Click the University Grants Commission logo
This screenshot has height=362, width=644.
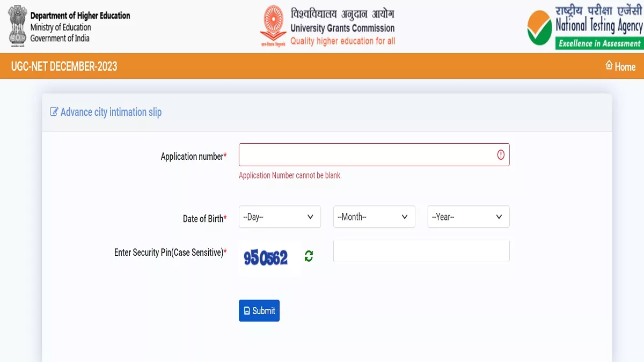[273, 26]
